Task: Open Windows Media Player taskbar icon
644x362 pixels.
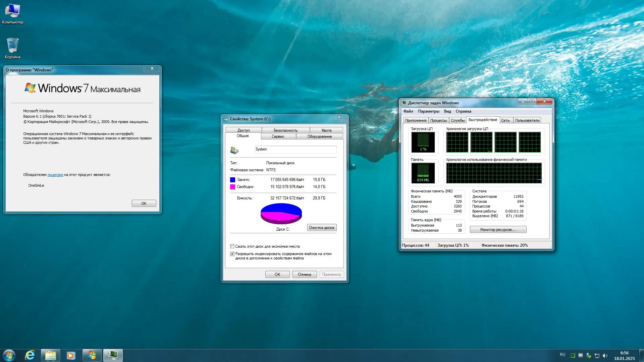Action: [71, 355]
